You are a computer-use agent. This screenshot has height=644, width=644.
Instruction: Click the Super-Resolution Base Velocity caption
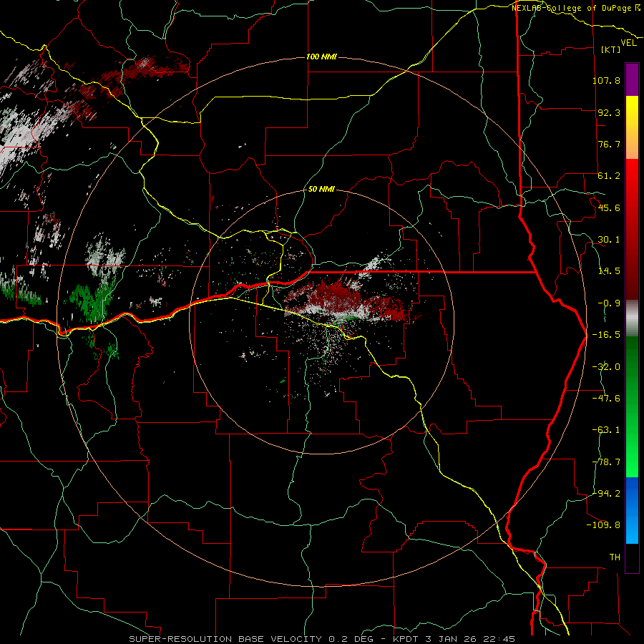(x=322, y=639)
